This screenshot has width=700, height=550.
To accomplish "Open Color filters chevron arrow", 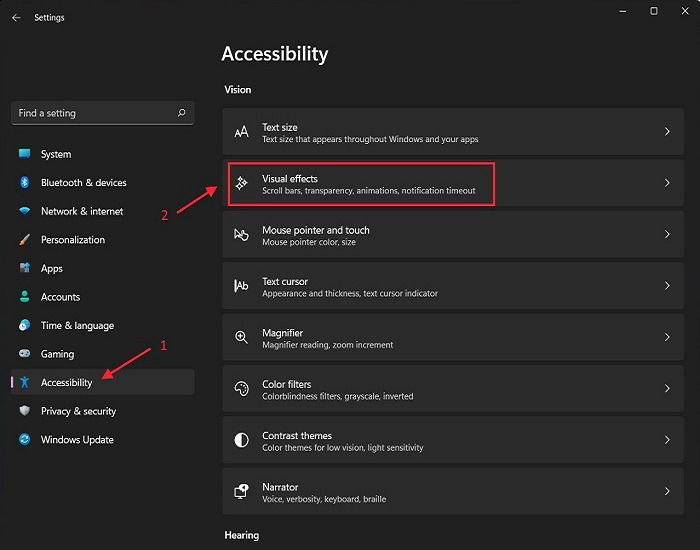I will [667, 388].
